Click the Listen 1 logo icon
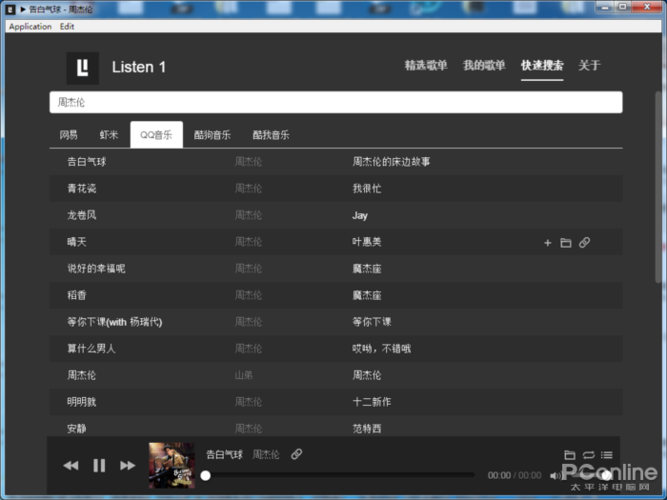Image resolution: width=667 pixels, height=500 pixels. [x=83, y=67]
